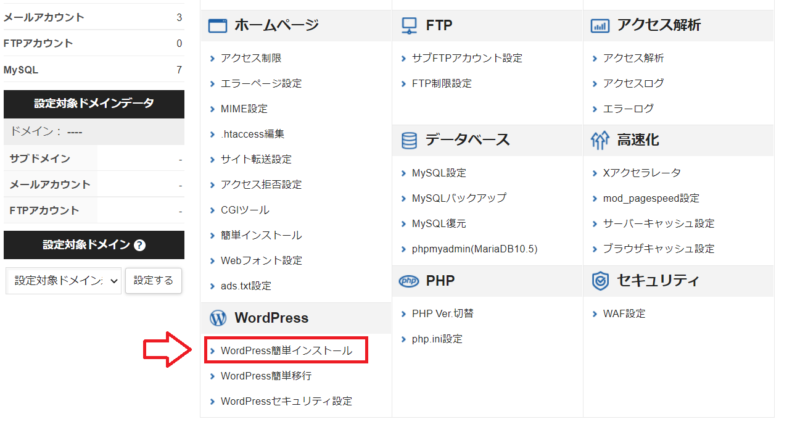The image size is (800, 435).
Task: Open php.ini設定
Action: click(x=437, y=339)
